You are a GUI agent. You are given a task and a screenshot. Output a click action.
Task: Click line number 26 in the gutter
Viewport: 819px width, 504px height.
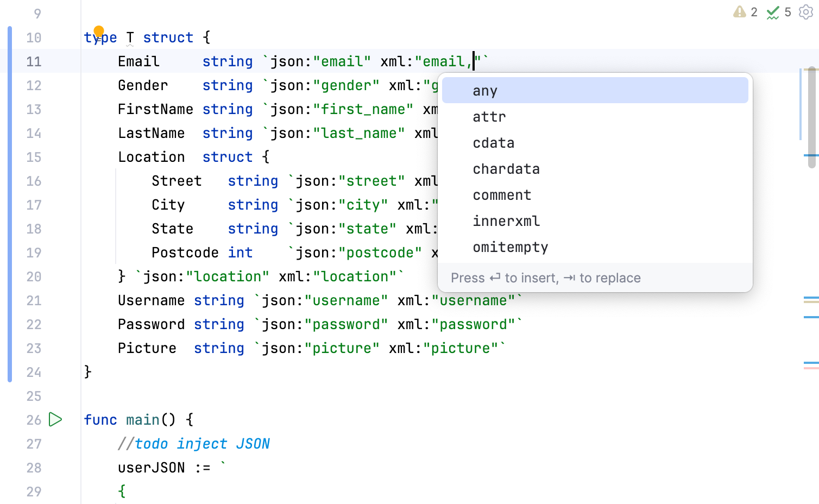pos(34,419)
